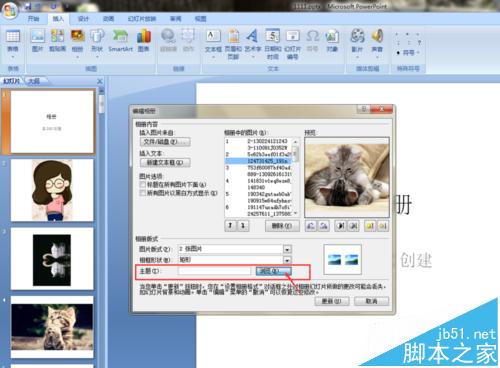
Task: Open Header and Footer (页眉和页脚)
Action: [x=233, y=44]
